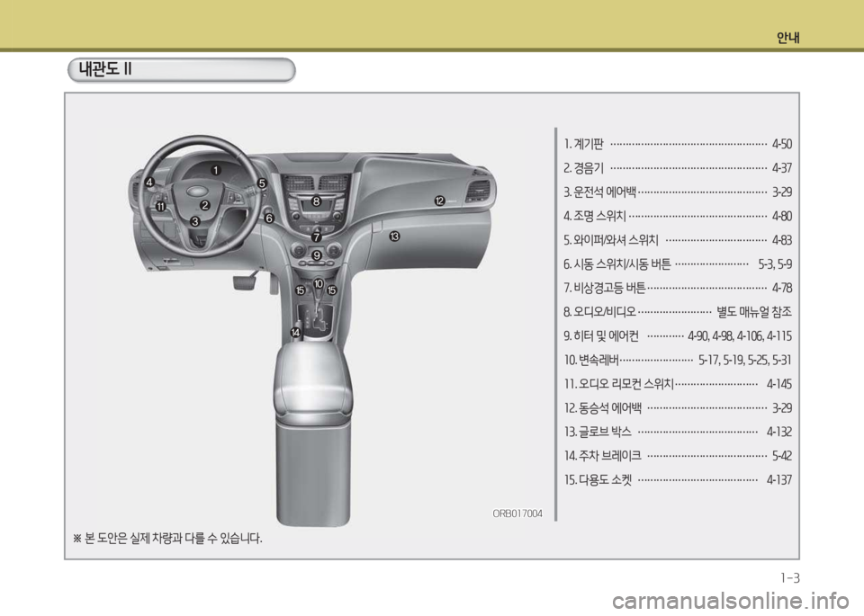Click the section title 내관도 II

click(x=104, y=69)
